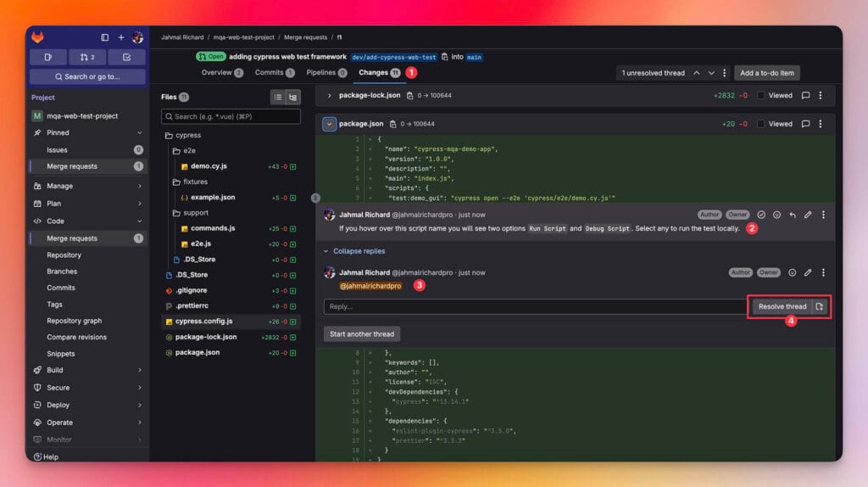Viewport: 868px width, 487px height.
Task: Resolve thread in new issue icon
Action: [x=820, y=306]
